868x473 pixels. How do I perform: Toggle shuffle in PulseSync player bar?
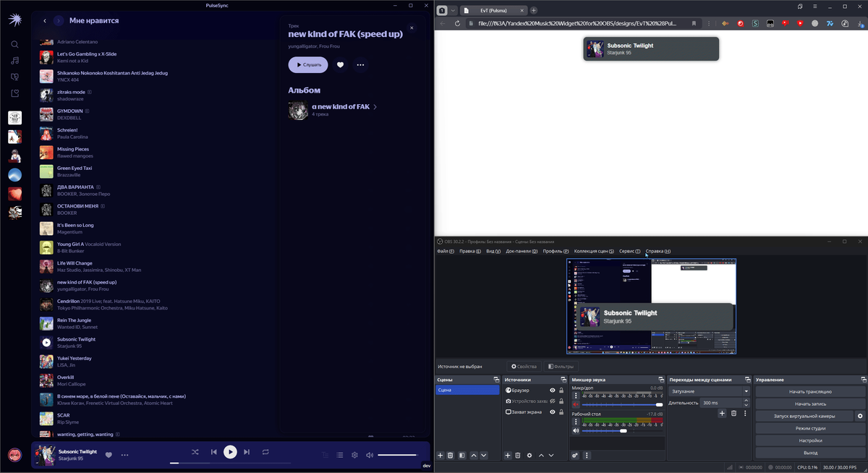(x=195, y=452)
